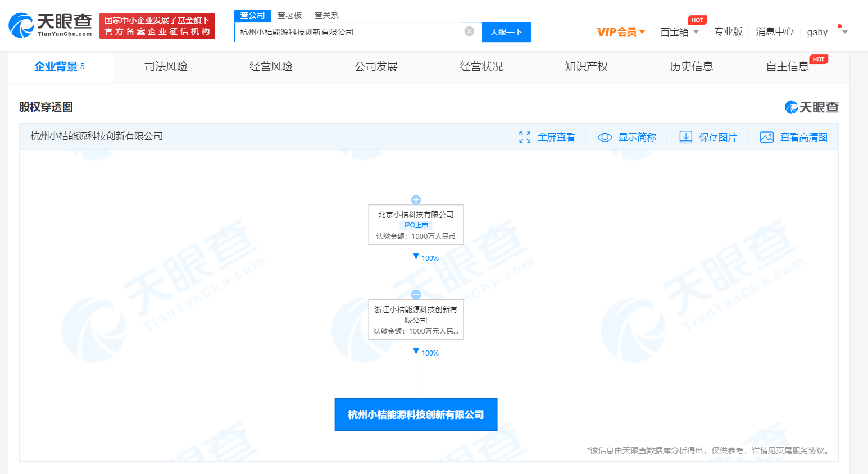Viewport: 868px width, 474px height.
Task: Select the blue 杭州小桔能源科技创新有限公司 node
Action: 416,414
